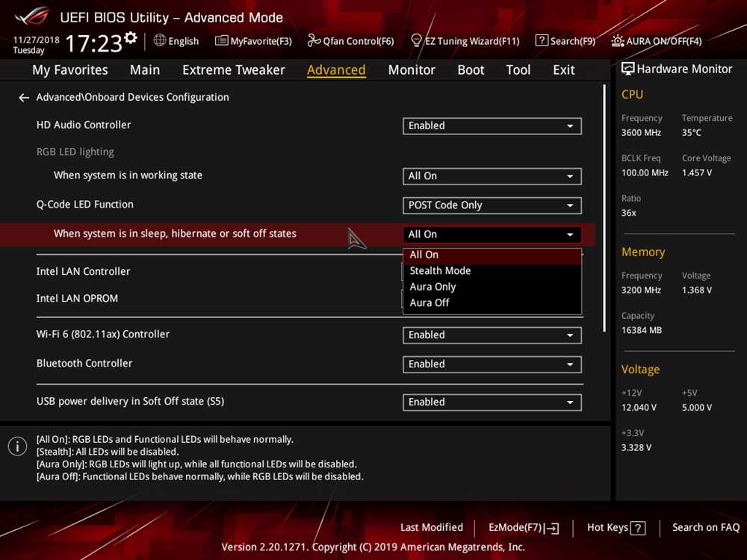Select Aura Off option
Image resolution: width=747 pixels, height=560 pixels.
(492, 303)
